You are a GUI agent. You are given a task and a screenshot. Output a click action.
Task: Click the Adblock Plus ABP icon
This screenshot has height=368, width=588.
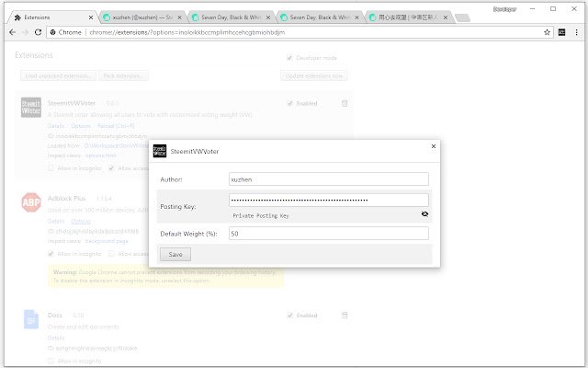pyautogui.click(x=31, y=202)
